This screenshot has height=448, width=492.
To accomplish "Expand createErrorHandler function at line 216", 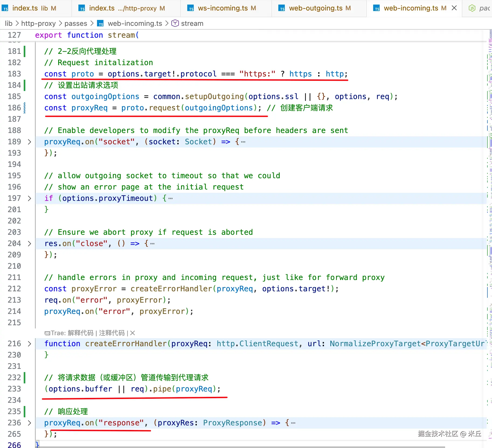I will [29, 344].
